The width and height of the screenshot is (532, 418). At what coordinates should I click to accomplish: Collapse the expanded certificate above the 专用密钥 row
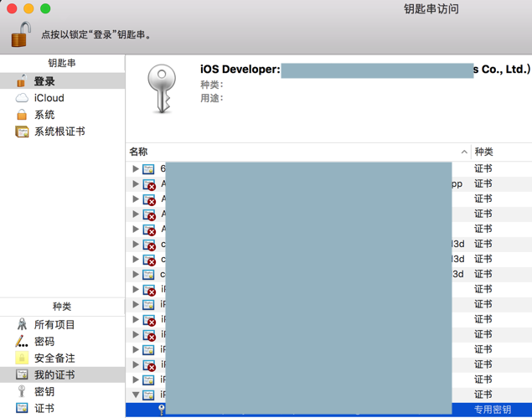[x=136, y=395]
